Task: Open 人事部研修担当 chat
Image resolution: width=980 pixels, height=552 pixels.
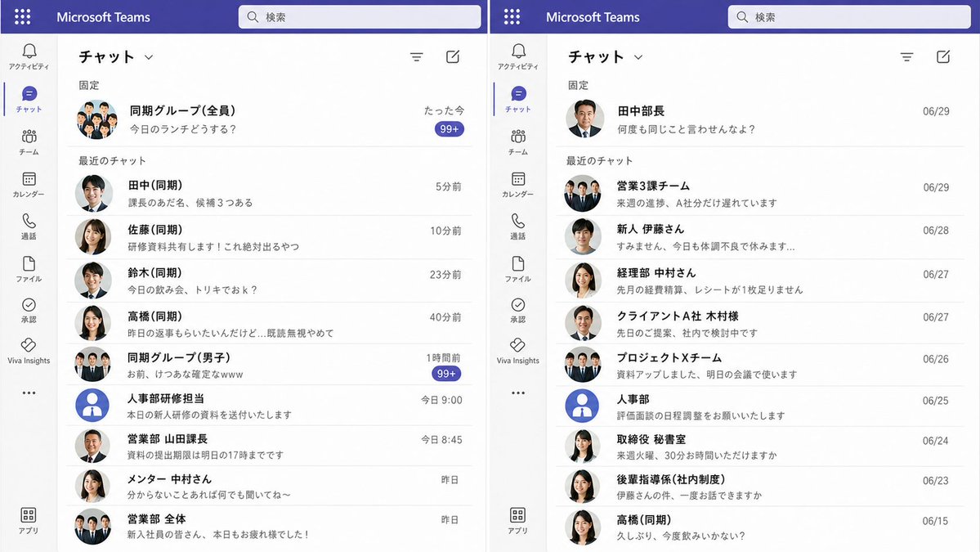Action: tap(270, 406)
